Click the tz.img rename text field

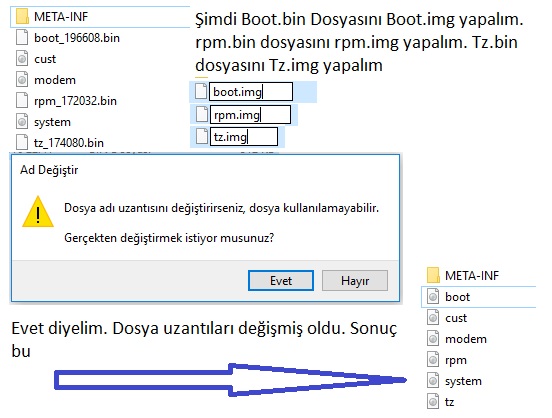pos(244,137)
